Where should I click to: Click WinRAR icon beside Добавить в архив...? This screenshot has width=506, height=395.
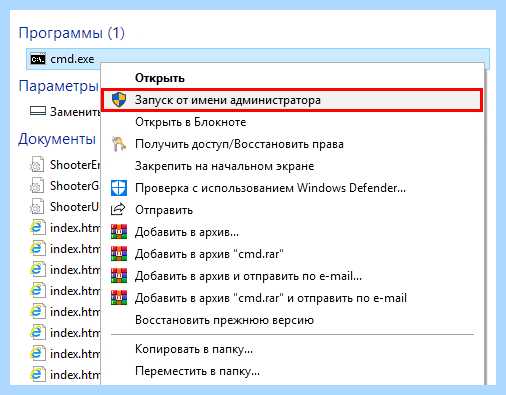pyautogui.click(x=119, y=232)
